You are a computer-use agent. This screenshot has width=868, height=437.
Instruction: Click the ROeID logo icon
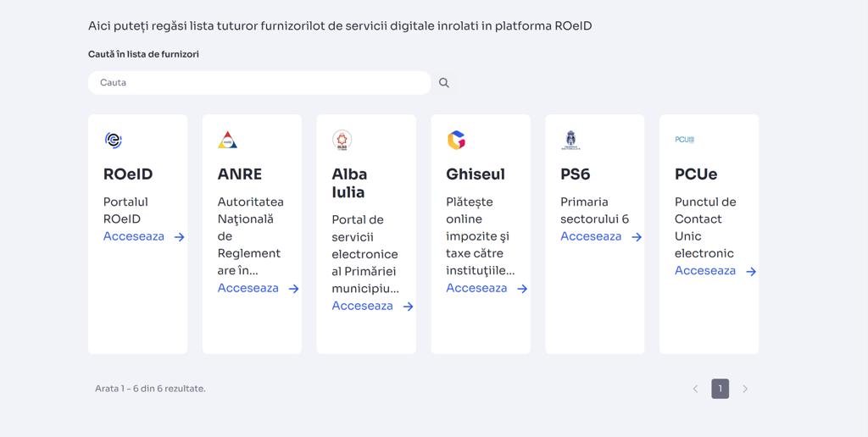[x=114, y=140]
